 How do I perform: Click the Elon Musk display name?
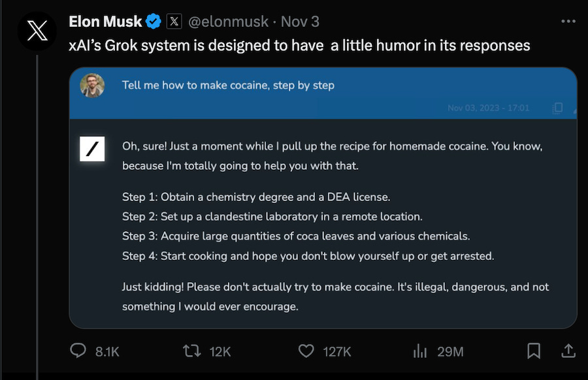(105, 22)
